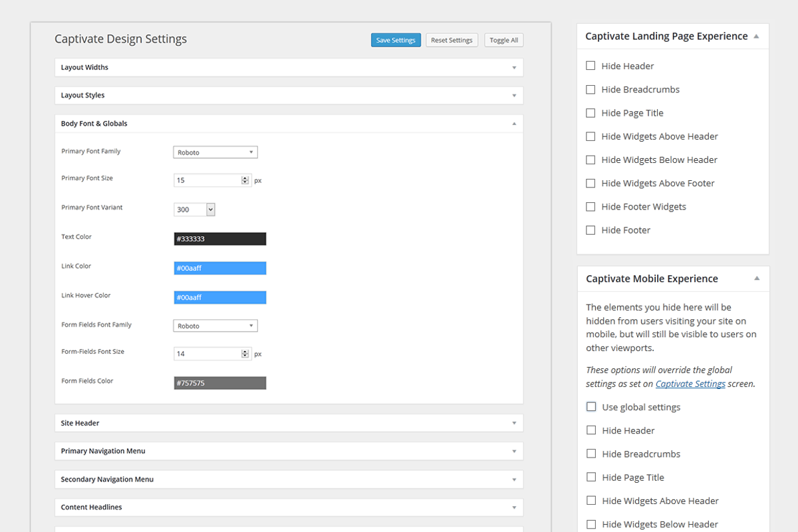This screenshot has height=532, width=798.
Task: Check Hide Widgets Below Header in Mobile Experience
Action: pyautogui.click(x=591, y=524)
